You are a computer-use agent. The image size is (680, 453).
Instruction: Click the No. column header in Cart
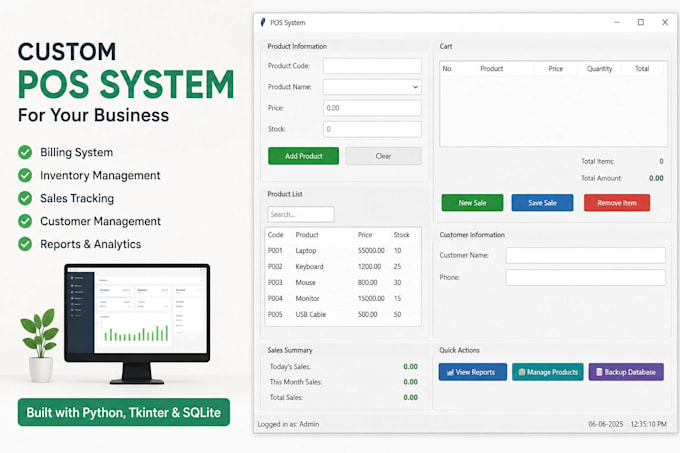448,68
